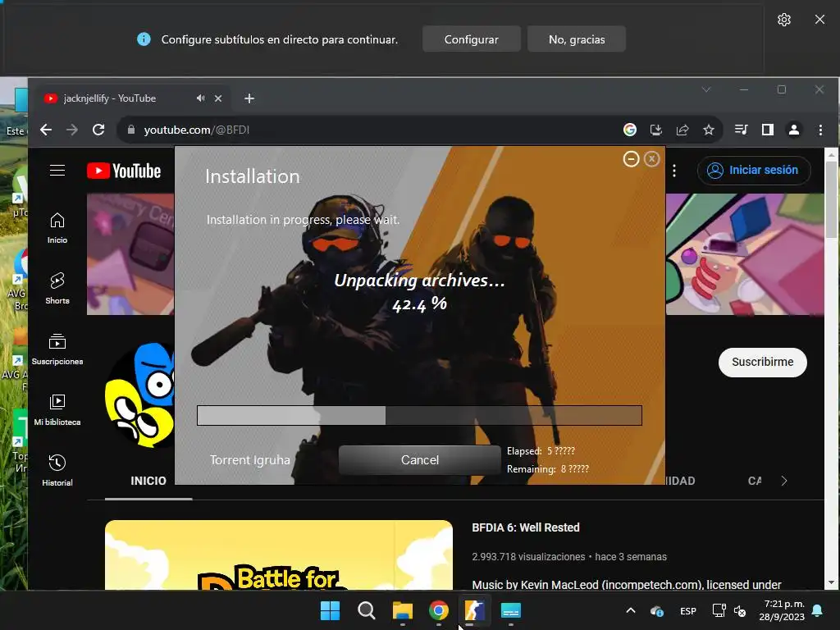Open Chrome three-dot menu

tap(820, 130)
